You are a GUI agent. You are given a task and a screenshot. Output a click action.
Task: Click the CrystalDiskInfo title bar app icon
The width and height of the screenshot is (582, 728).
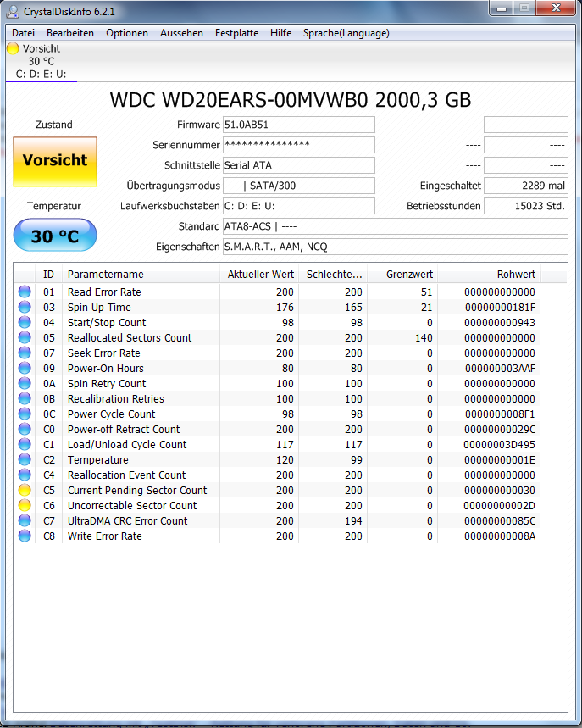13,12
